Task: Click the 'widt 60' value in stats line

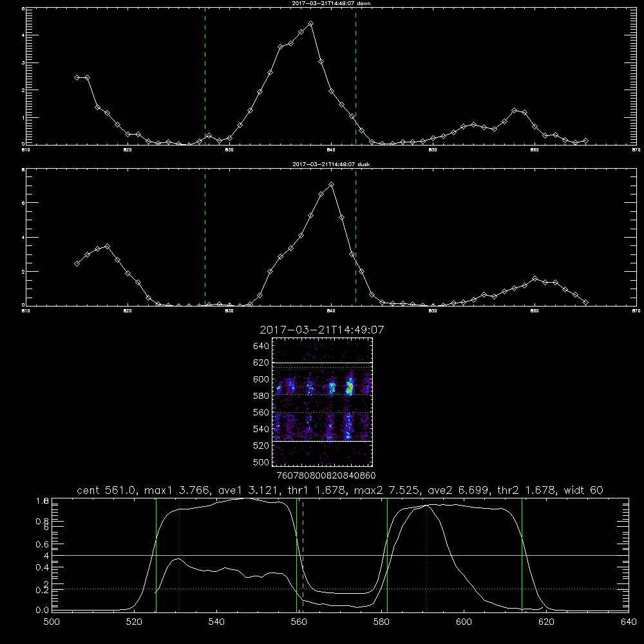Action: pyautogui.click(x=583, y=490)
